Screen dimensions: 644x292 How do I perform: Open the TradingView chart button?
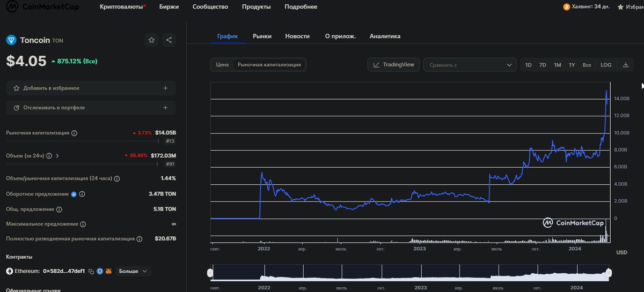coord(393,65)
